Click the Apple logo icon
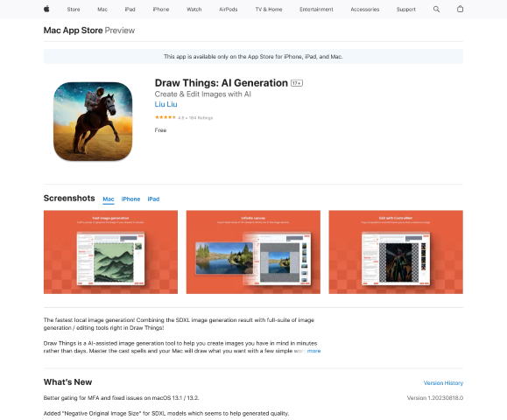Screen dimensions: 507x420 click(x=46, y=9)
